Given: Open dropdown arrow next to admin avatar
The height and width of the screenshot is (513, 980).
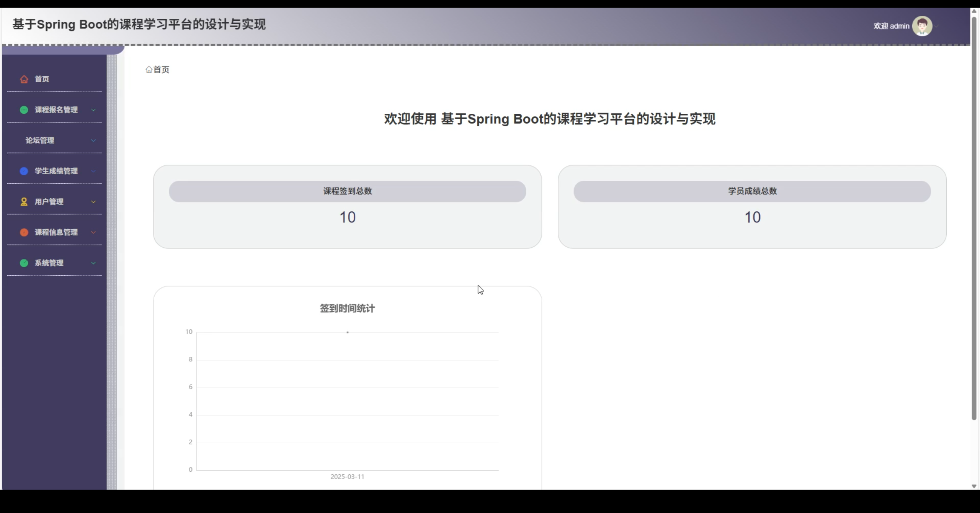Looking at the screenshot, I should point(936,26).
